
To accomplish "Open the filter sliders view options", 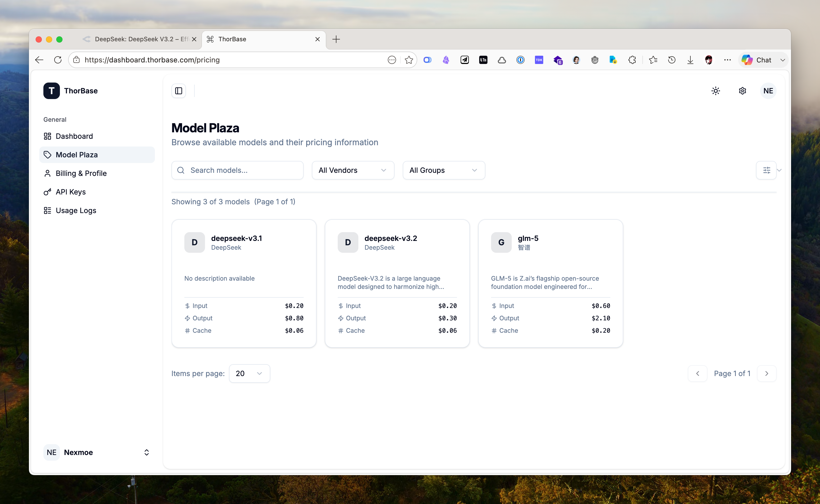I will (766, 170).
